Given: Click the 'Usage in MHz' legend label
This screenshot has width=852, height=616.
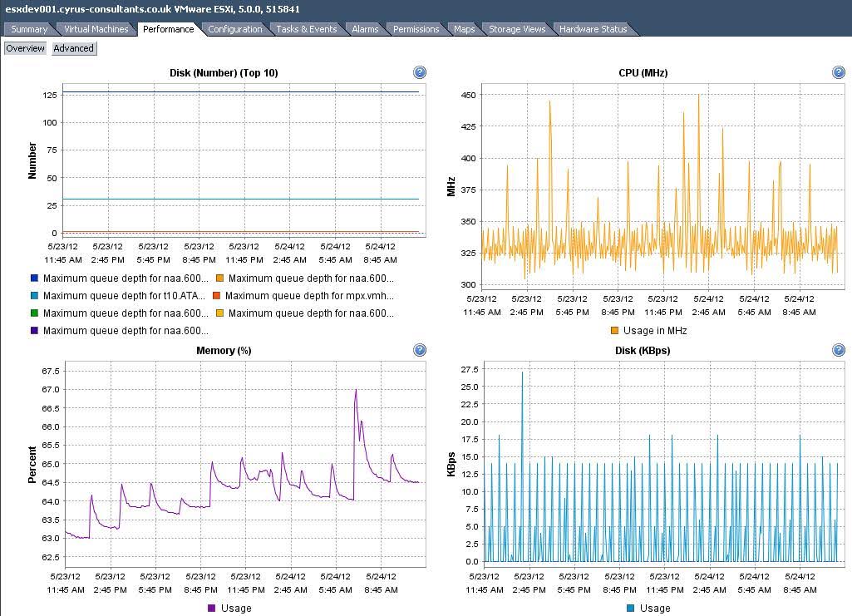Looking at the screenshot, I should click(x=655, y=330).
